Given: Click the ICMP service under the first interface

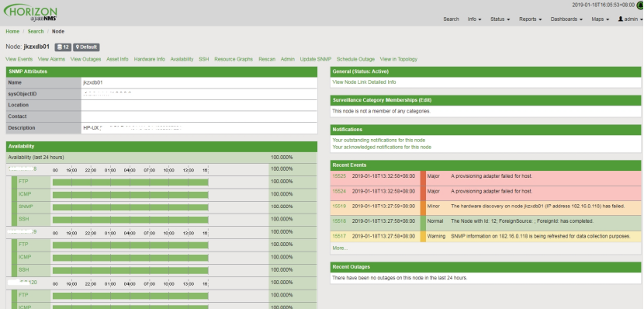Looking at the screenshot, I should [x=25, y=194].
